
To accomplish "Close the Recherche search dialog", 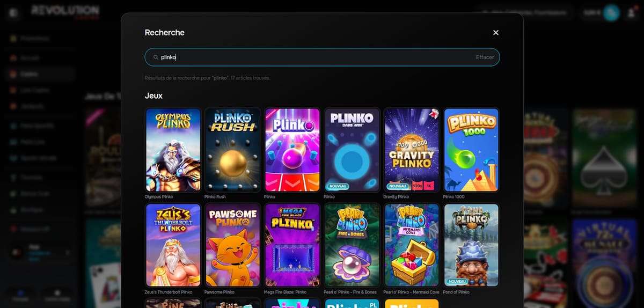I will pos(496,33).
